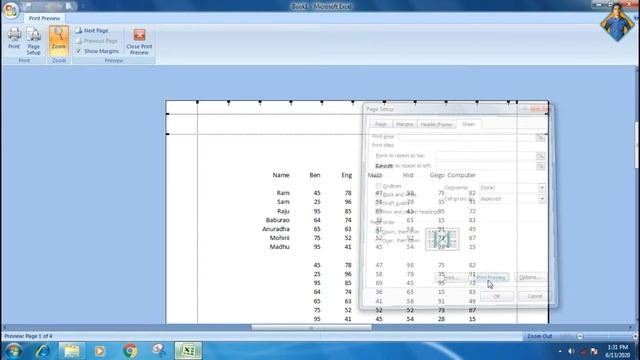Click 'Anuradha' in the preview sheet
The image size is (640, 360).
276,229
